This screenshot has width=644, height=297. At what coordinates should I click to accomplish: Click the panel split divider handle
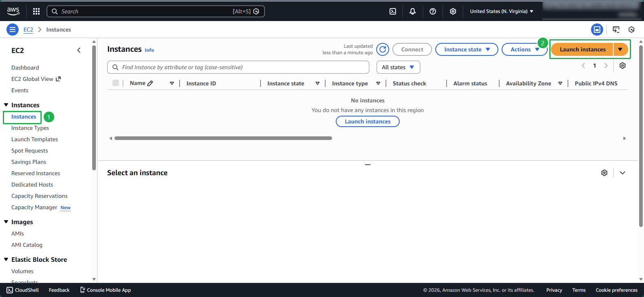tap(368, 165)
